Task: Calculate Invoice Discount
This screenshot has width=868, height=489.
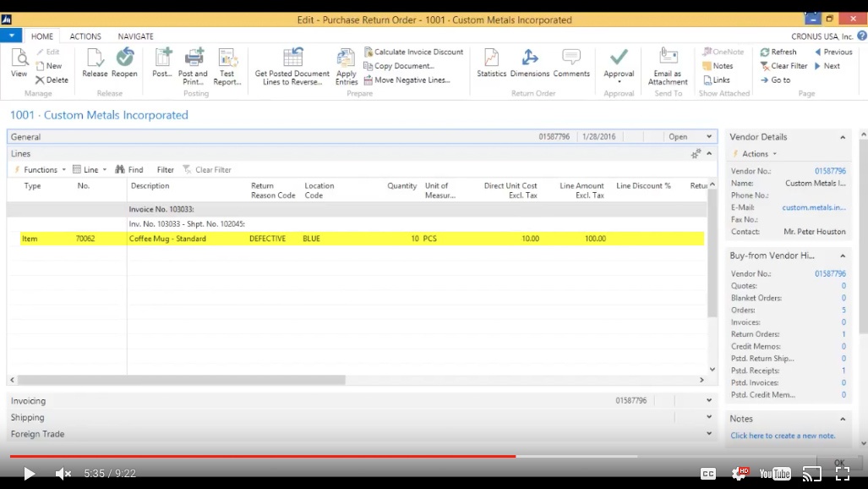Action: pyautogui.click(x=413, y=52)
